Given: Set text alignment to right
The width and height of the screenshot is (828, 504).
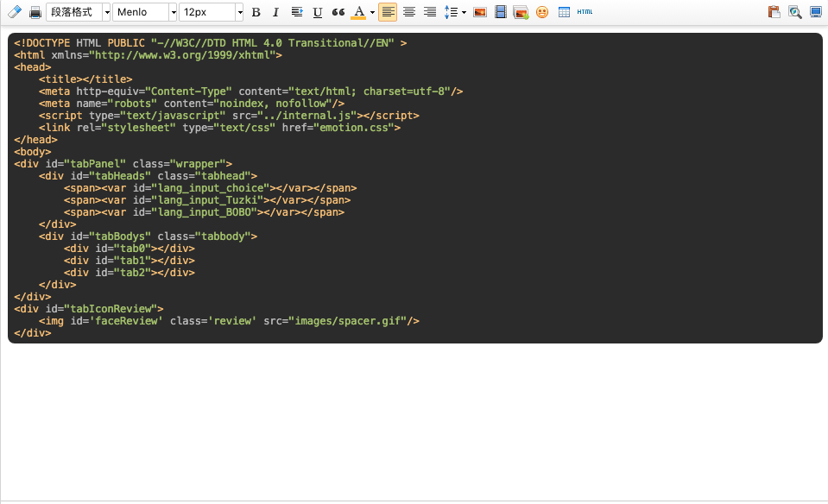Looking at the screenshot, I should pos(430,11).
